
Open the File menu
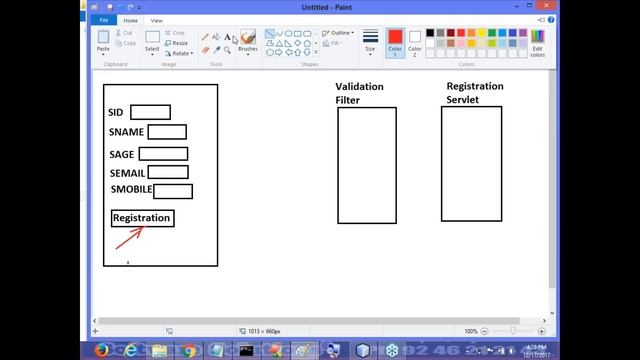coord(104,20)
